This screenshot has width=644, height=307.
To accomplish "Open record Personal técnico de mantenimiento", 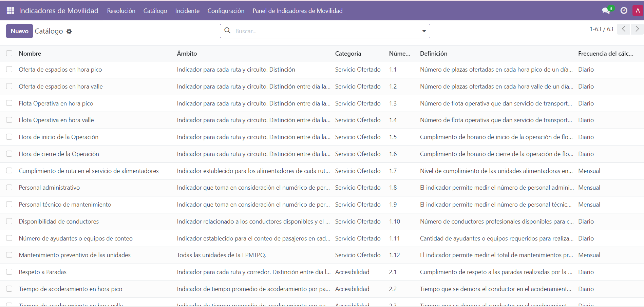I will [65, 205].
